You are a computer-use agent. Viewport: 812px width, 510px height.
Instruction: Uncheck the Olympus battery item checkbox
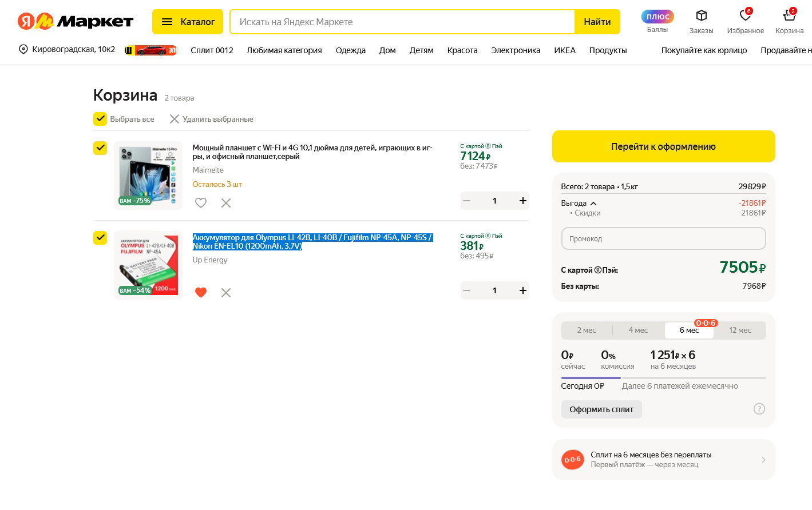pyautogui.click(x=100, y=238)
